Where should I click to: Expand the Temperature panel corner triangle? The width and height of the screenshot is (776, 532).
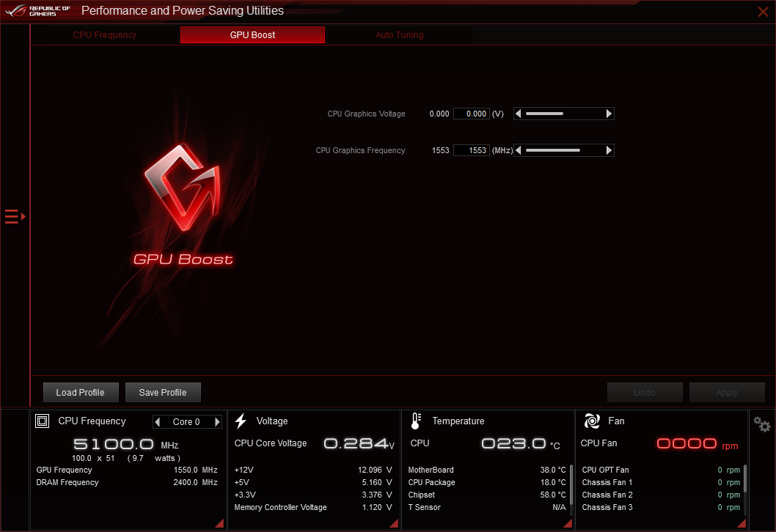pos(568,524)
